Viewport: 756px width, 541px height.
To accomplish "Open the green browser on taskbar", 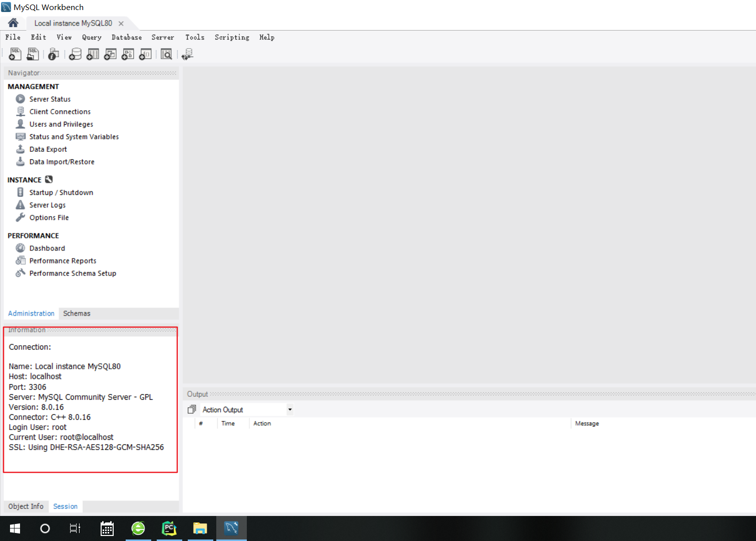I will tap(138, 528).
